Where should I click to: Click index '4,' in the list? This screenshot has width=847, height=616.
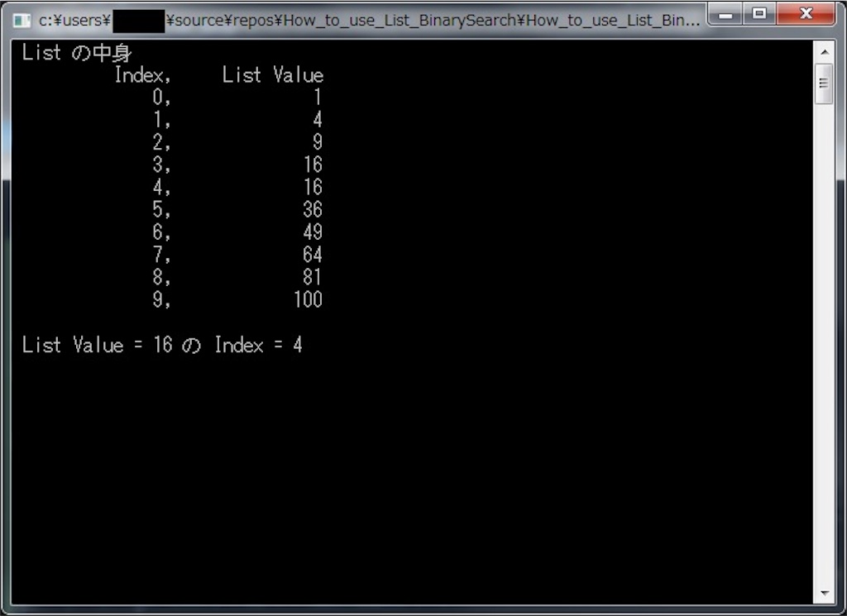(x=161, y=188)
